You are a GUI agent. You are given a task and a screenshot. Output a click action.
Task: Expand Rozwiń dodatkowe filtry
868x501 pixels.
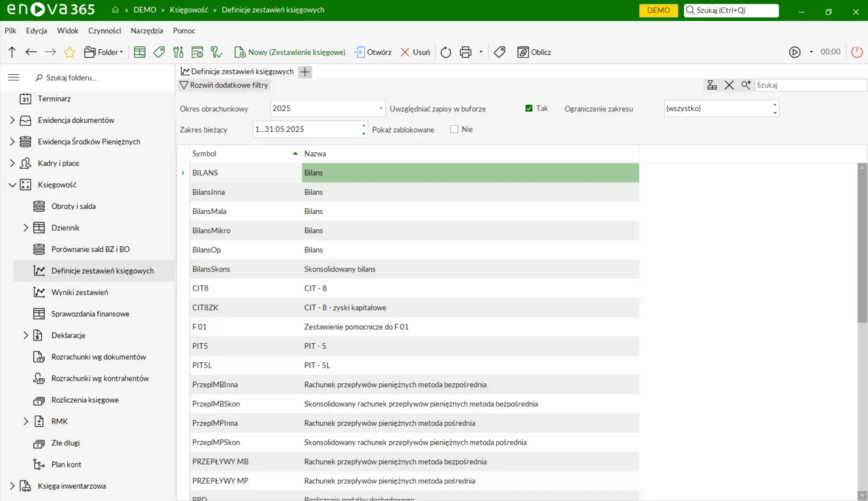224,85
